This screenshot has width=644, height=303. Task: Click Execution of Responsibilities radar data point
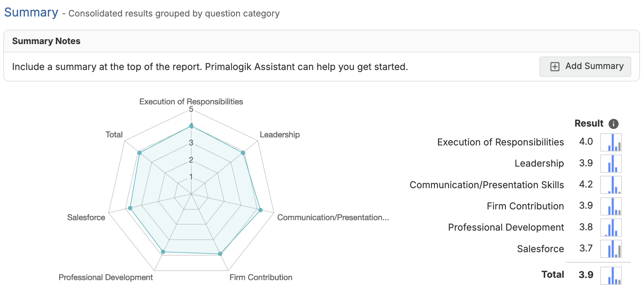pos(191,126)
